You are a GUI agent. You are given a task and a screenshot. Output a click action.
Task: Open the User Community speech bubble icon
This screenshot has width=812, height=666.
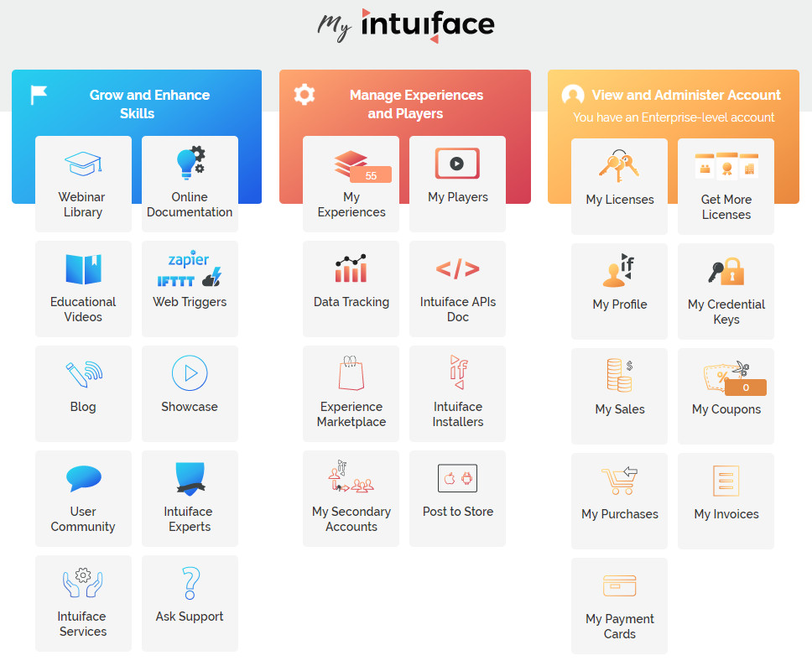click(x=83, y=478)
